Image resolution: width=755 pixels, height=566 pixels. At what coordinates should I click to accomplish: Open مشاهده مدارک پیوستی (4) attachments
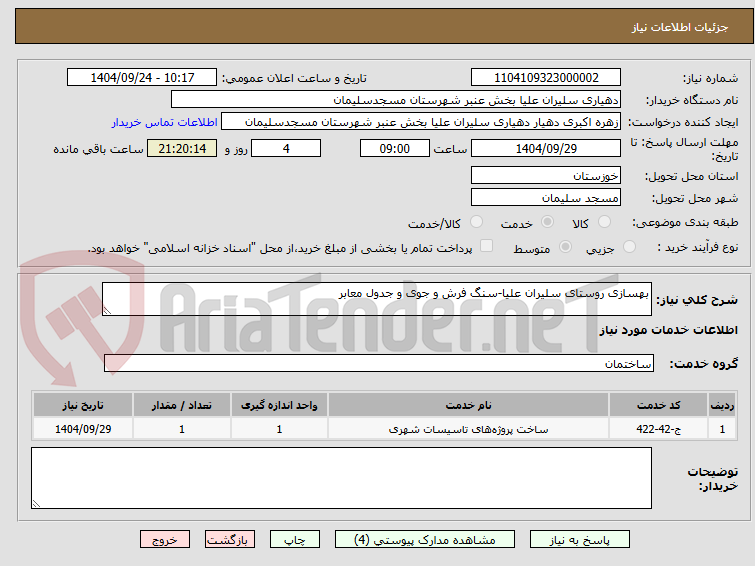425,540
